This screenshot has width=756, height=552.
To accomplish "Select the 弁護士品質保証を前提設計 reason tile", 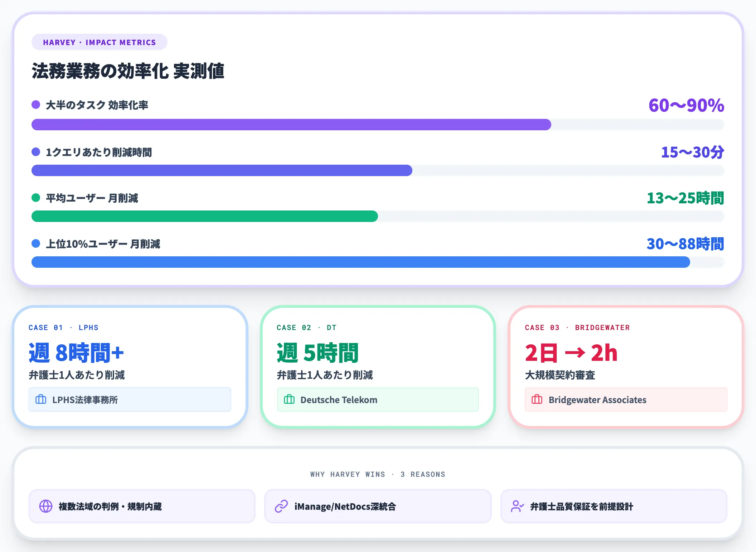I will tap(614, 506).
